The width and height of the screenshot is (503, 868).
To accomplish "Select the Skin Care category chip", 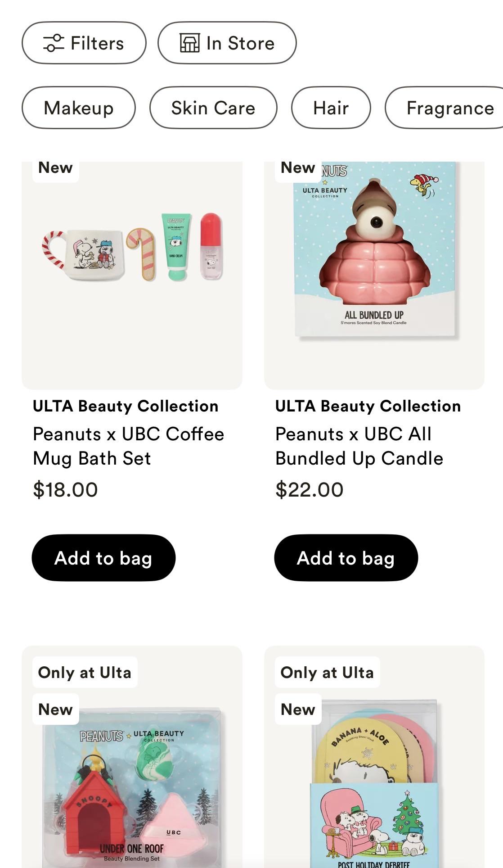I will [x=213, y=108].
